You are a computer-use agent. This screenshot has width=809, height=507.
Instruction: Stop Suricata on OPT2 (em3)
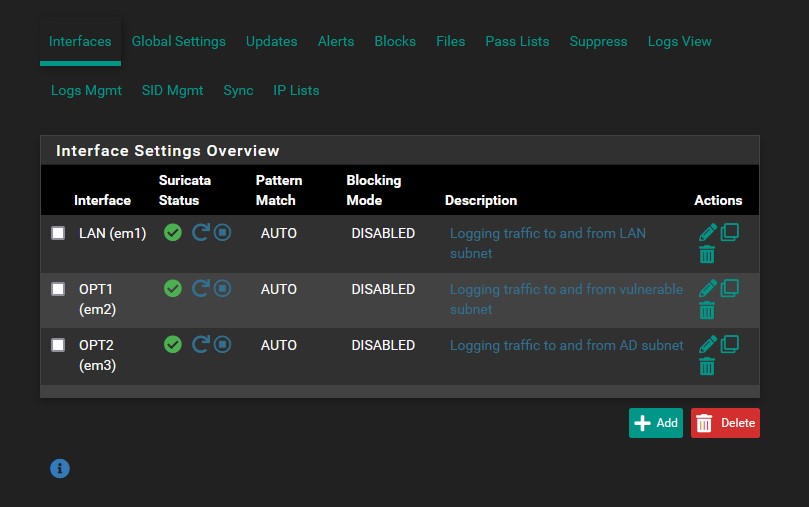[222, 345]
